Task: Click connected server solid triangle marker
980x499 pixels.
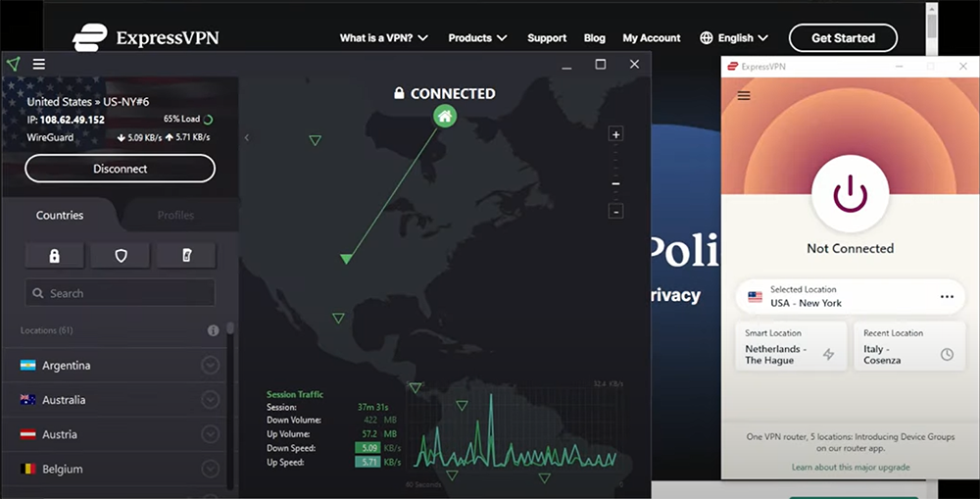Action: tap(346, 258)
